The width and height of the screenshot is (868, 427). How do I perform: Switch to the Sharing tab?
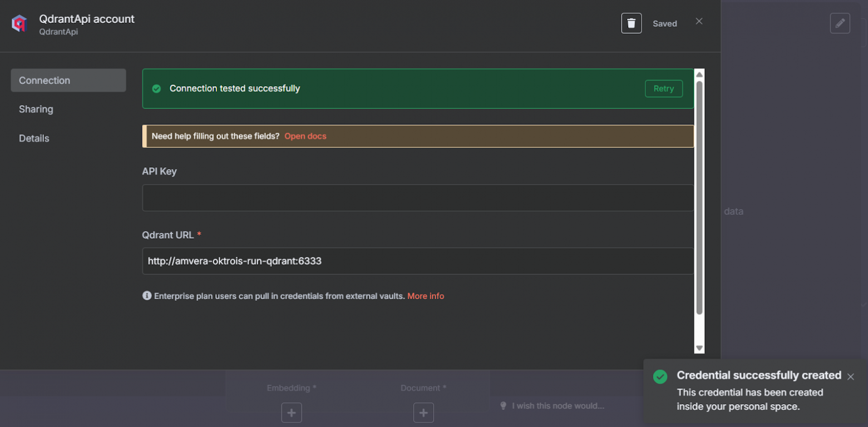coord(36,109)
